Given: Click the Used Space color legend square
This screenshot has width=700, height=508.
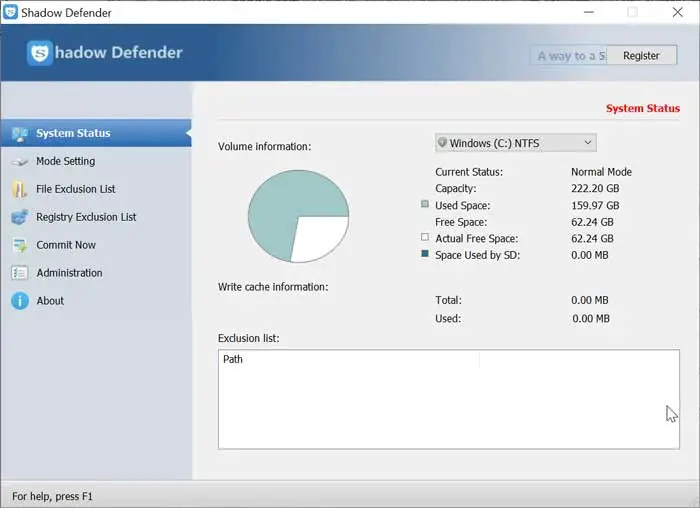Looking at the screenshot, I should [x=425, y=205].
